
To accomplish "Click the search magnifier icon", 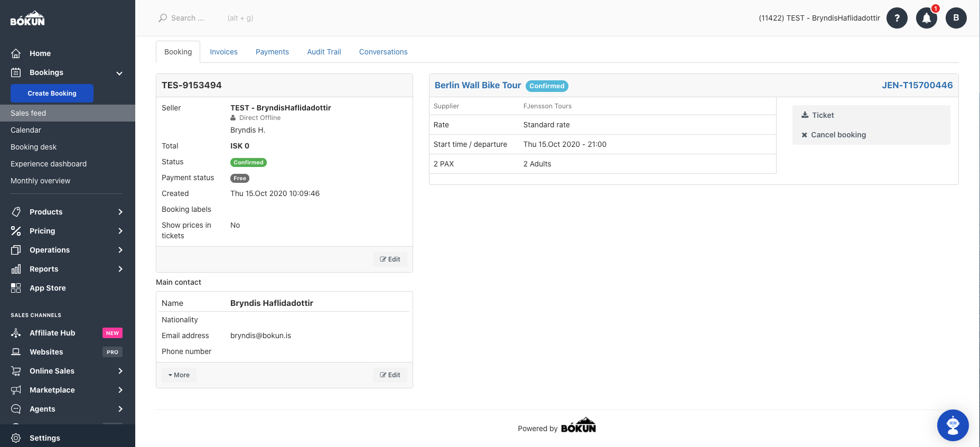I will pos(163,18).
